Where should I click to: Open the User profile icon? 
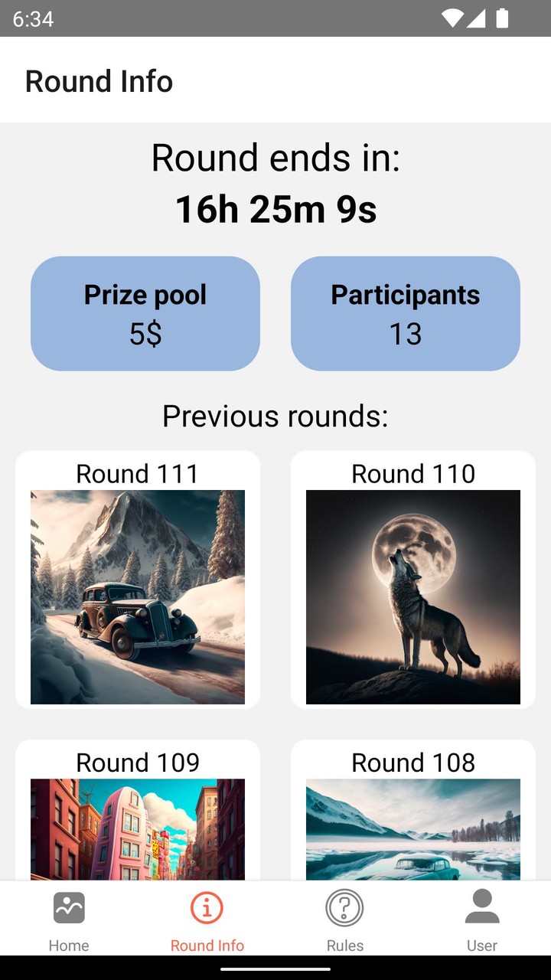pos(482,907)
